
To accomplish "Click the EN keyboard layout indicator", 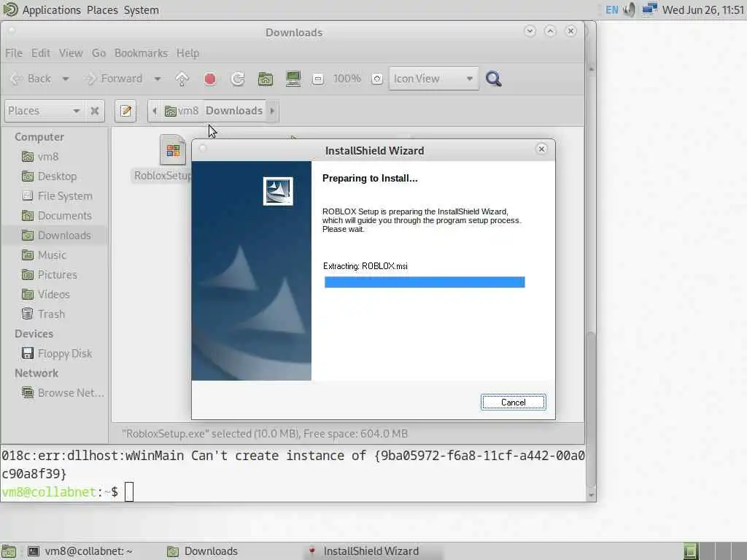I will [612, 10].
